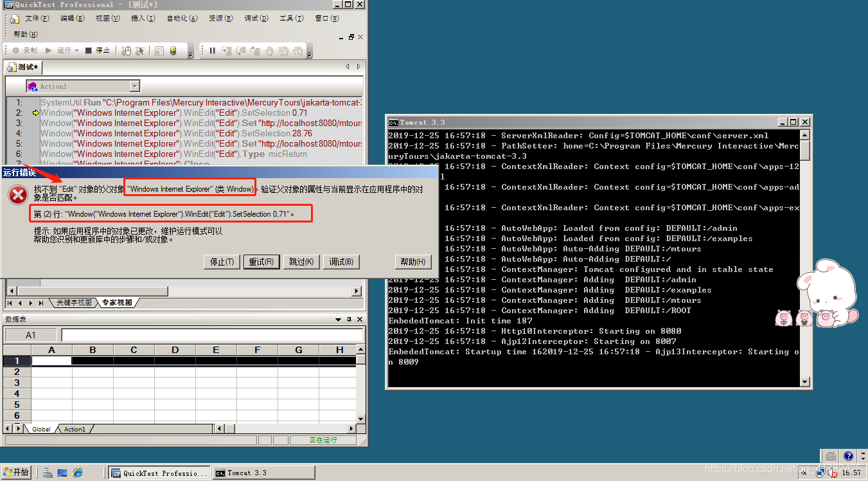Click the 停止(T) button in error dialog

coord(222,262)
